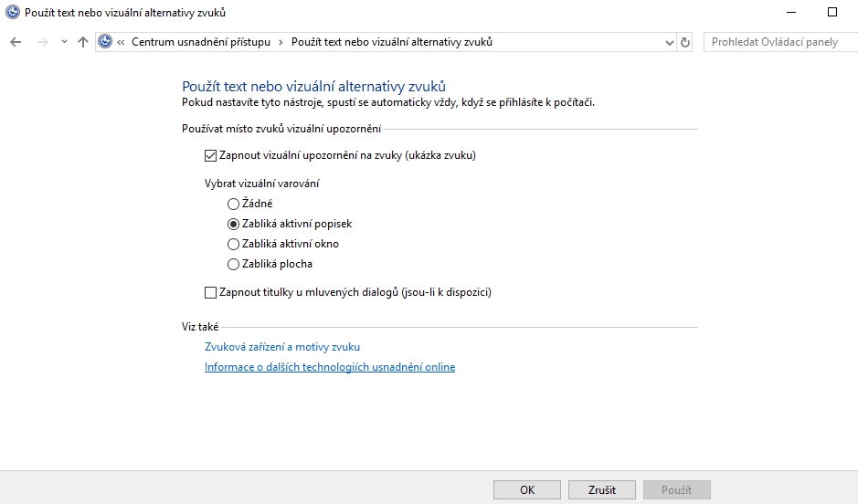Click the double chevron breadcrumb overflow
Screen dimensions: 858x504
121,42
